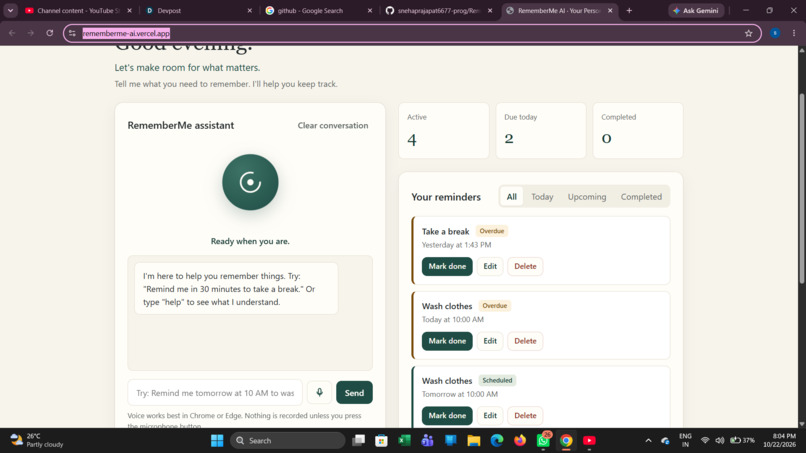
Task: Reload the page using the refresh icon
Action: click(x=50, y=33)
